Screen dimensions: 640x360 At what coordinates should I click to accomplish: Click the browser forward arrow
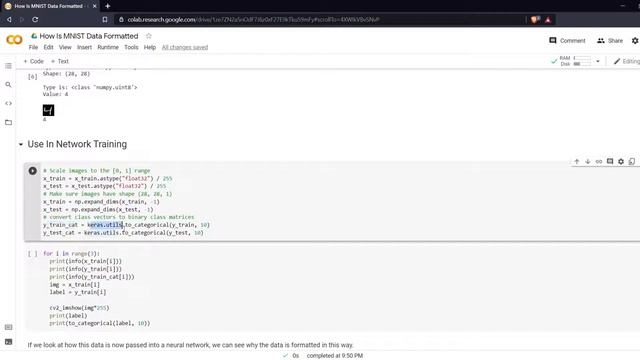coord(22,19)
